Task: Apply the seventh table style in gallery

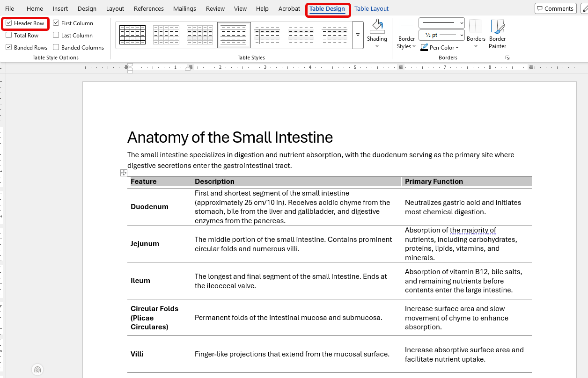Action: click(335, 35)
